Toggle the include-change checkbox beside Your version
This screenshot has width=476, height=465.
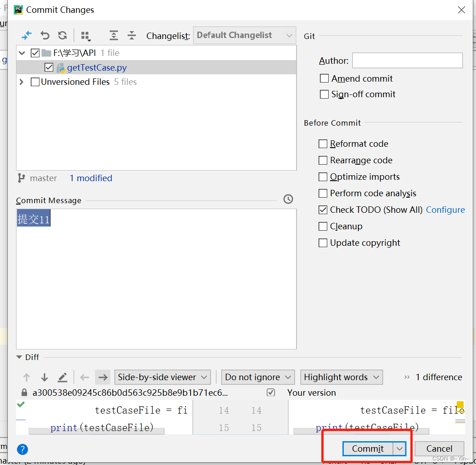[271, 393]
